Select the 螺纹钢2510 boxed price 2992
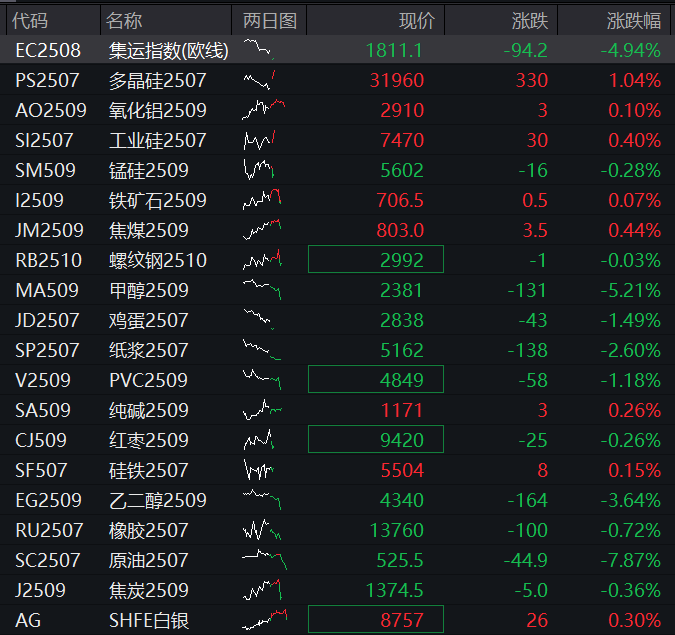Screen dimensions: 675x635 375,260
